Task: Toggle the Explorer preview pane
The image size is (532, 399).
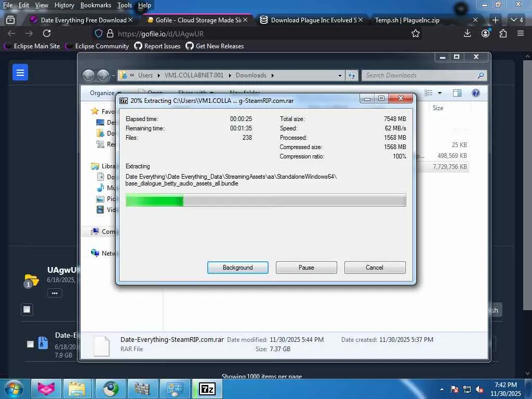Action: coord(457,93)
